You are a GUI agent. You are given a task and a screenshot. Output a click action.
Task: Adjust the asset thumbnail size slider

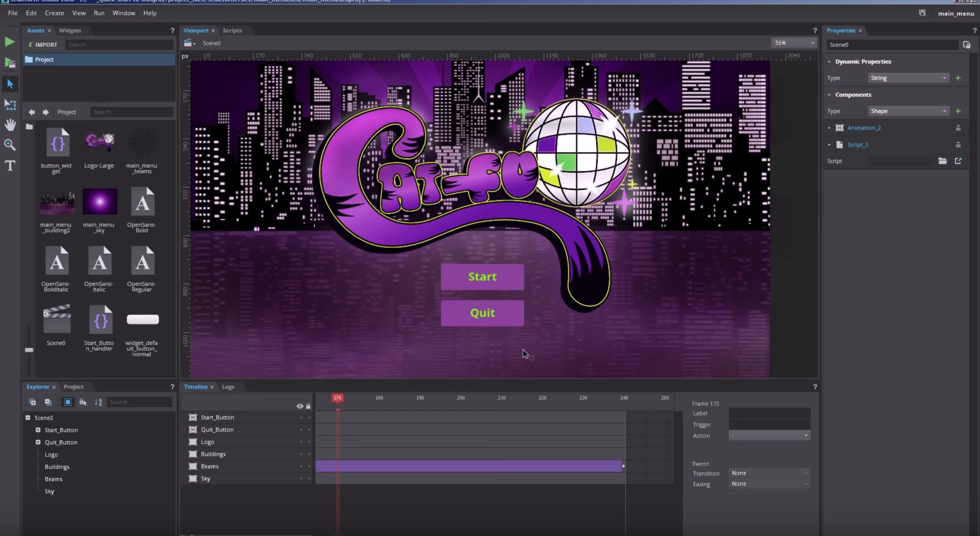click(29, 350)
